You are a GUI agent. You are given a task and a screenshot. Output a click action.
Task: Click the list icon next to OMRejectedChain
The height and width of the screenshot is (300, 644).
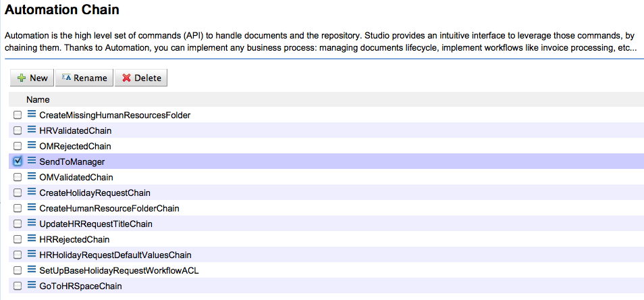31,145
